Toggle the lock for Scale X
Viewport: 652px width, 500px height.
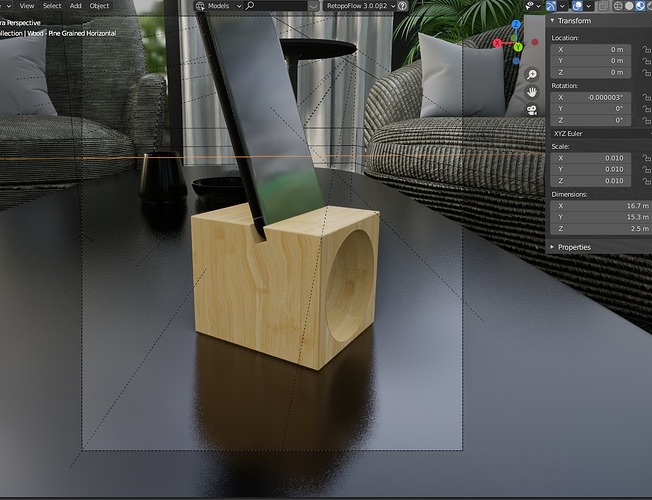pyautogui.click(x=647, y=158)
